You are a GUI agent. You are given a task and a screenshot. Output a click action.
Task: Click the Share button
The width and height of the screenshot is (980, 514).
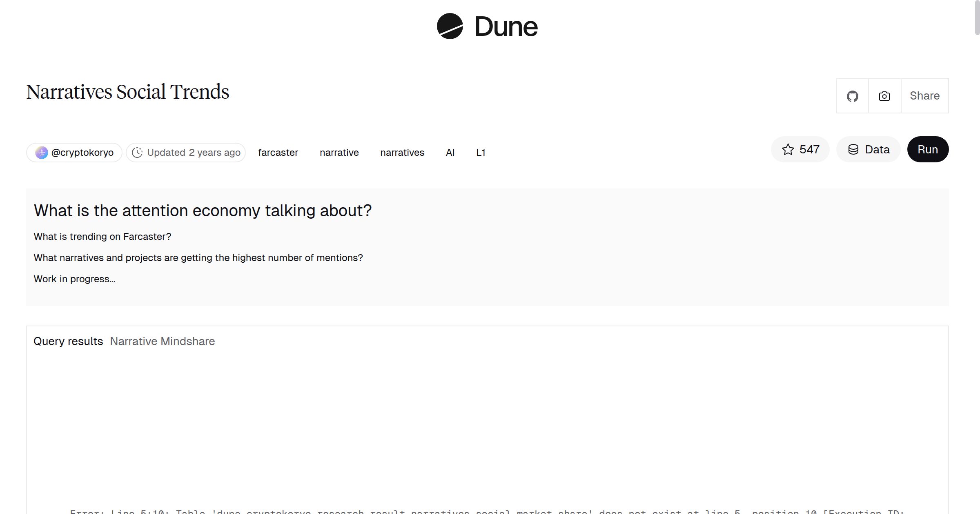(x=924, y=96)
